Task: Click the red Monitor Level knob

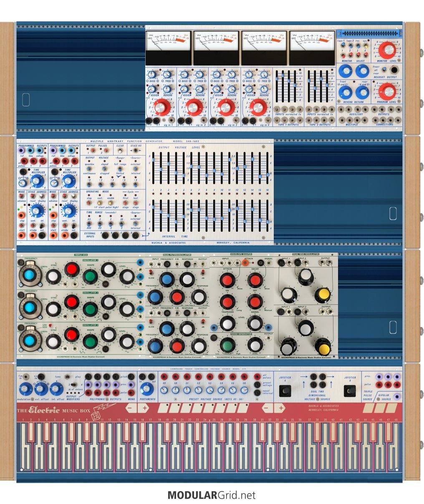Action: coord(387,51)
